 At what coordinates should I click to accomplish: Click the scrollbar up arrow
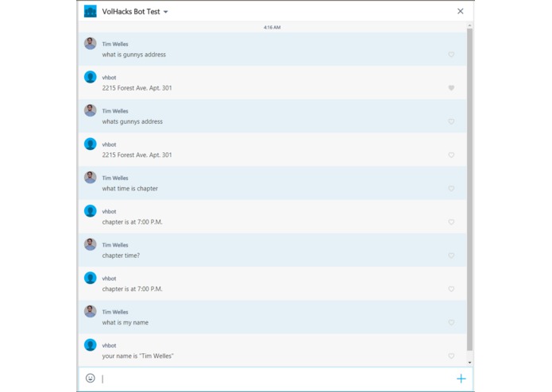[x=469, y=25]
